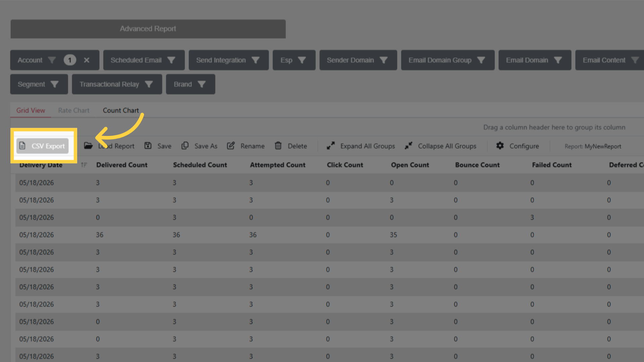Open the Load Report folder icon

pyautogui.click(x=88, y=146)
